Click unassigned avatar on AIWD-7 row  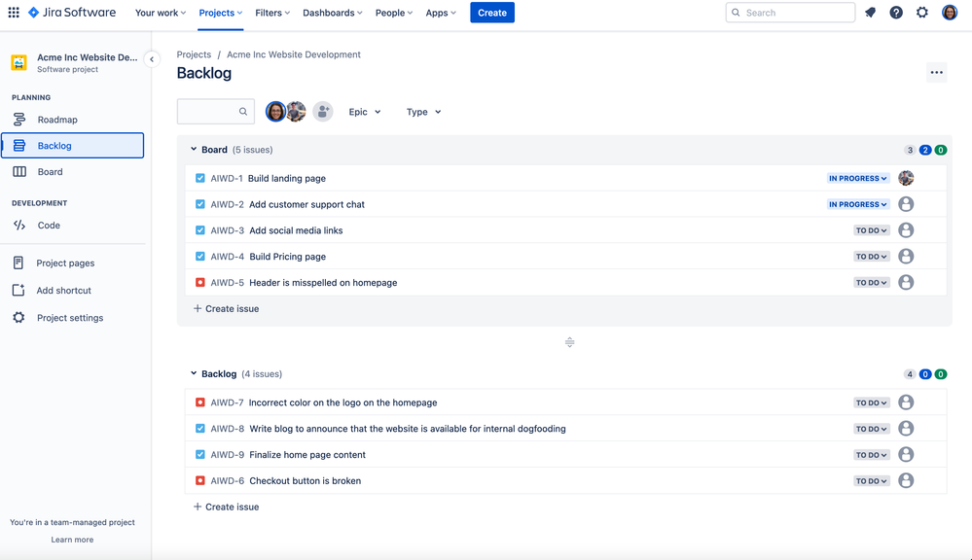[x=906, y=402]
